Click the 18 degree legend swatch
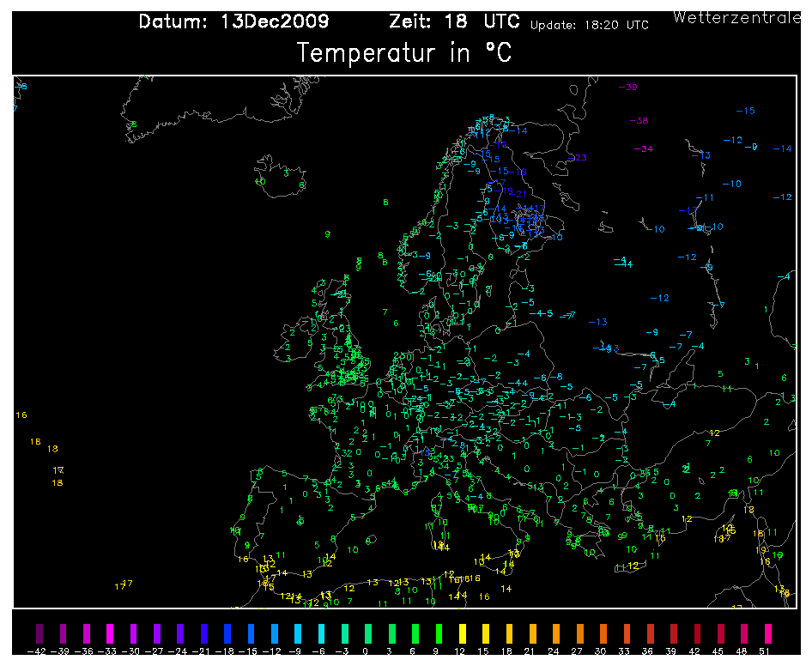Screen dimensions: 812x666 point(510,633)
